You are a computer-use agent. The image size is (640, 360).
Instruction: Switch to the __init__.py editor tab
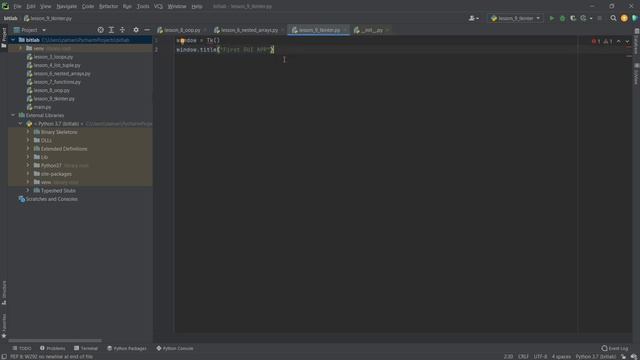coord(372,30)
